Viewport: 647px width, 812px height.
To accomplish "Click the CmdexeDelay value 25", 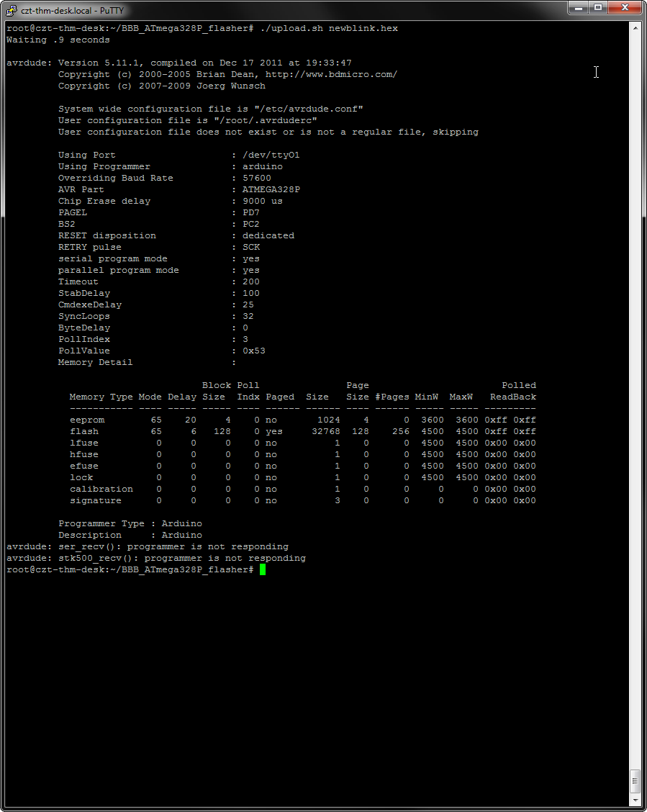I will tap(248, 305).
